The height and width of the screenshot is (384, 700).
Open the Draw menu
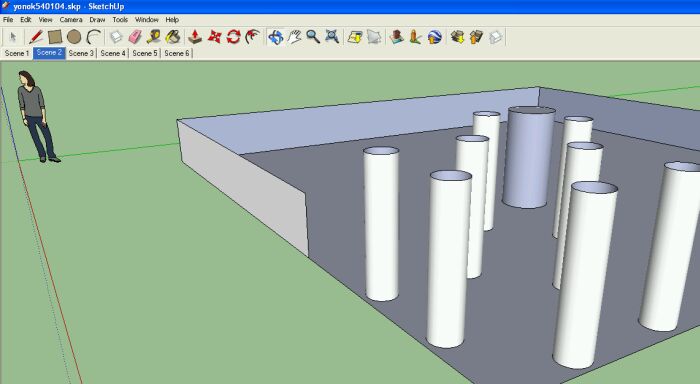(97, 20)
